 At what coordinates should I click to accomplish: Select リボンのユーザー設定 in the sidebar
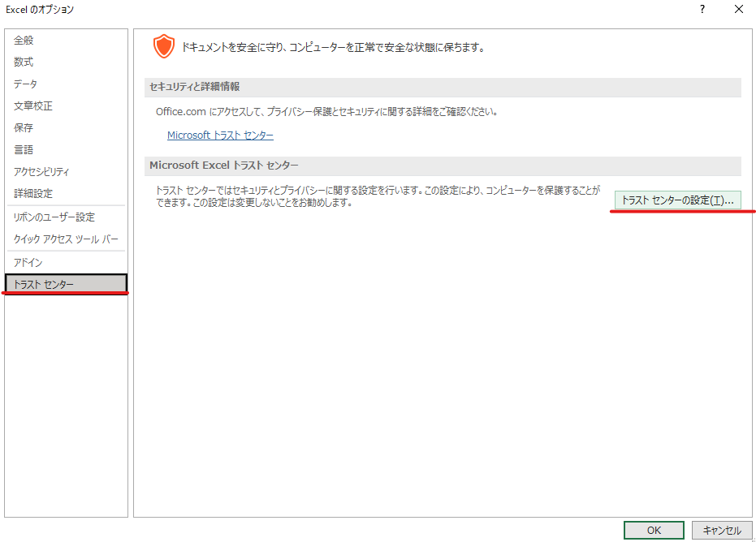[x=66, y=217]
